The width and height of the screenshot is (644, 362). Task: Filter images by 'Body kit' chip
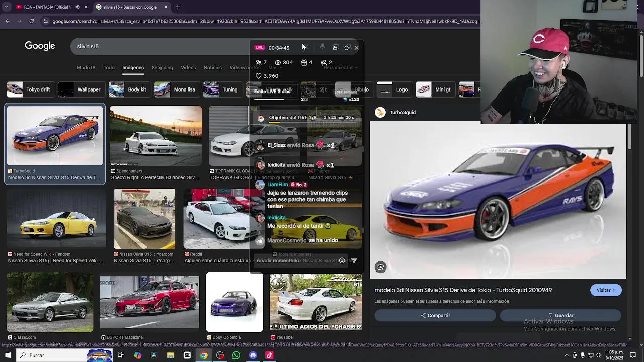click(129, 89)
